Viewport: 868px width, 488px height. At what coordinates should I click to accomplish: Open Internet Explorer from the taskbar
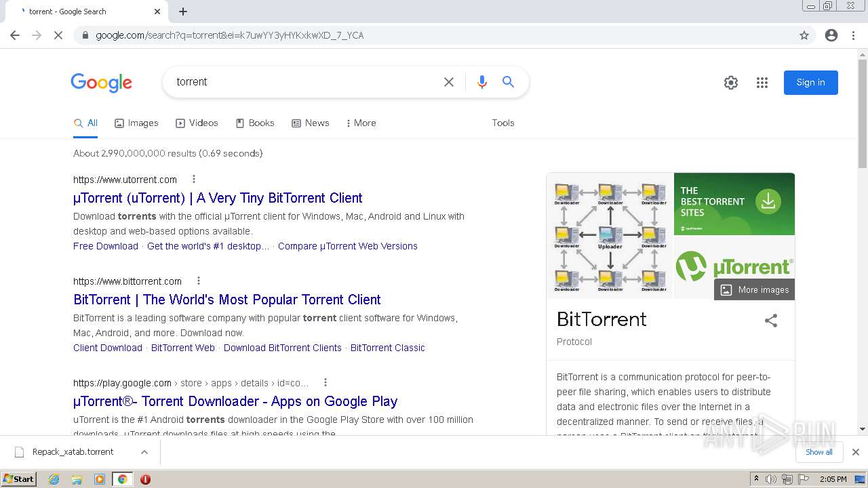point(54,479)
